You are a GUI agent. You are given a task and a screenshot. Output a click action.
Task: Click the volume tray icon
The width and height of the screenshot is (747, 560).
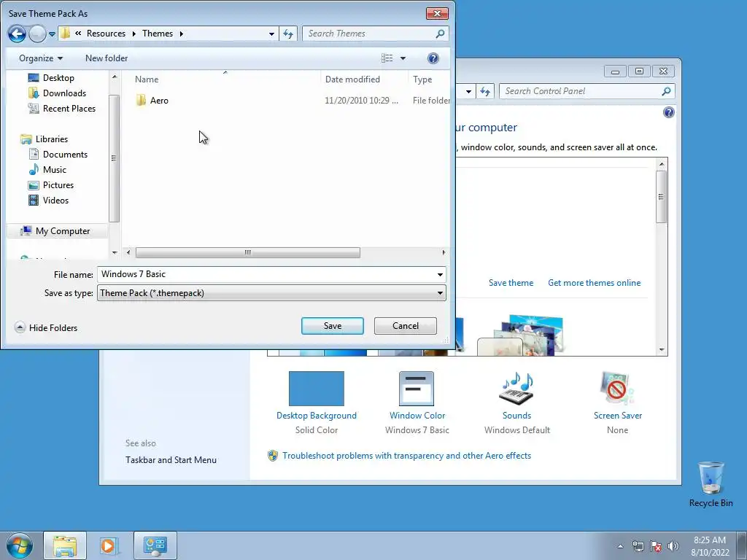[673, 546]
